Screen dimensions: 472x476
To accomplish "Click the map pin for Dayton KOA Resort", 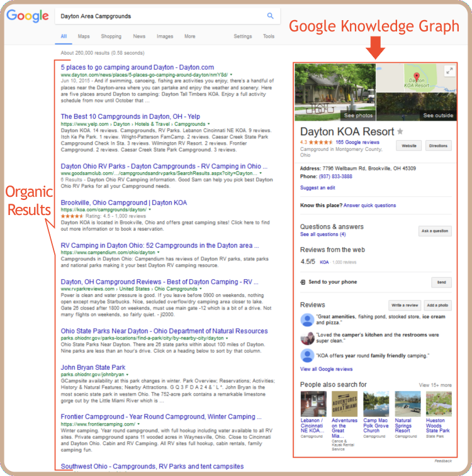I will (415, 79).
